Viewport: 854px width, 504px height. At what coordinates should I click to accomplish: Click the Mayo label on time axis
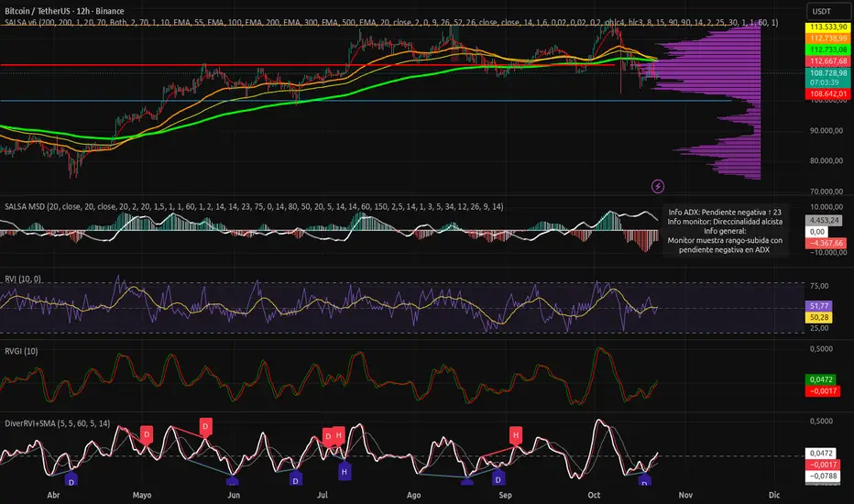click(x=142, y=495)
